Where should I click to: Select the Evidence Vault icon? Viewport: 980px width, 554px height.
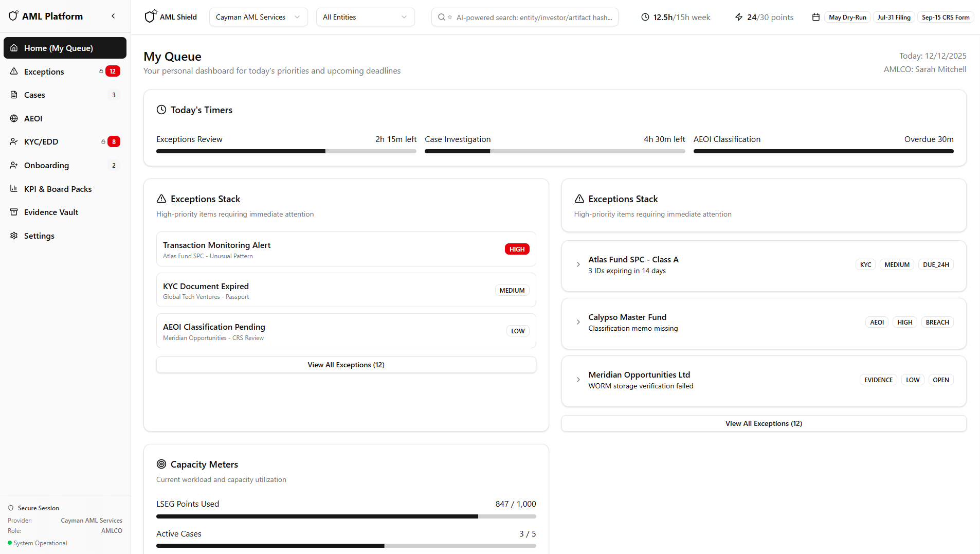point(14,212)
